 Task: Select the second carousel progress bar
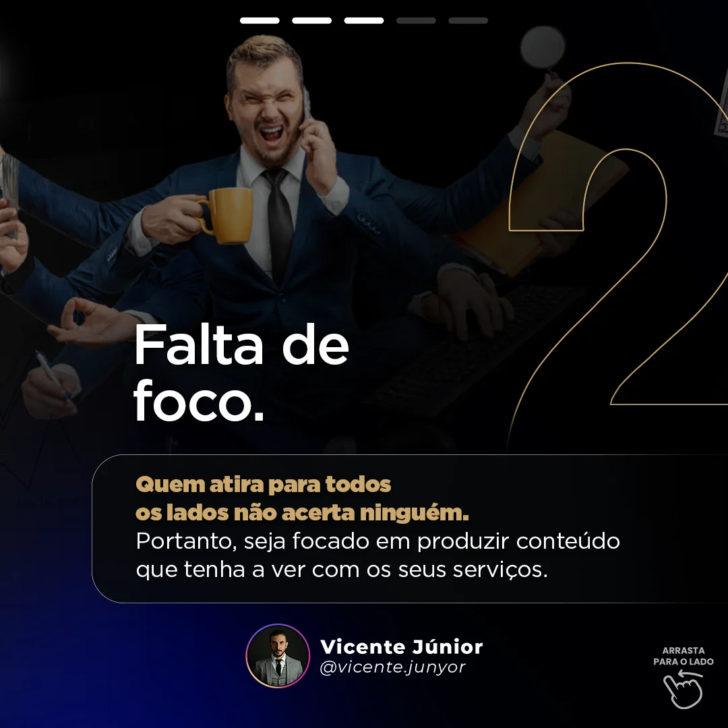click(311, 20)
